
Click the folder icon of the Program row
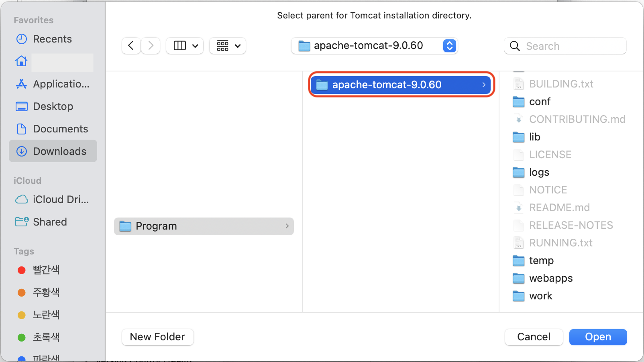click(125, 226)
